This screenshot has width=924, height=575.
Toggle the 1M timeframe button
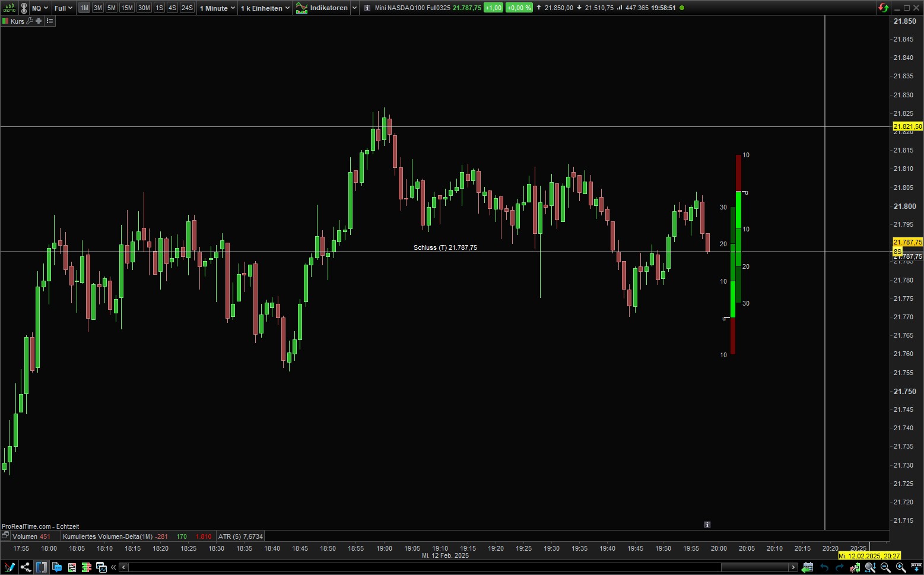[x=84, y=8]
